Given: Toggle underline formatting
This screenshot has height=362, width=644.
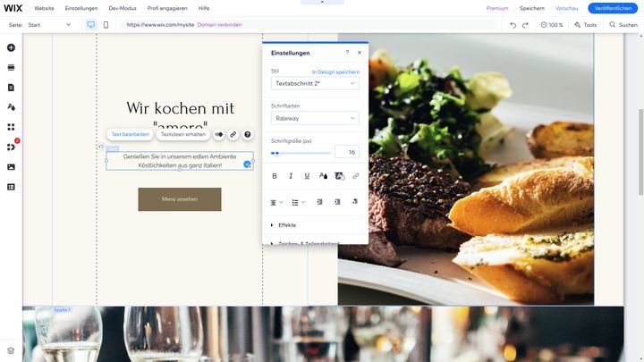Looking at the screenshot, I should click(x=307, y=176).
